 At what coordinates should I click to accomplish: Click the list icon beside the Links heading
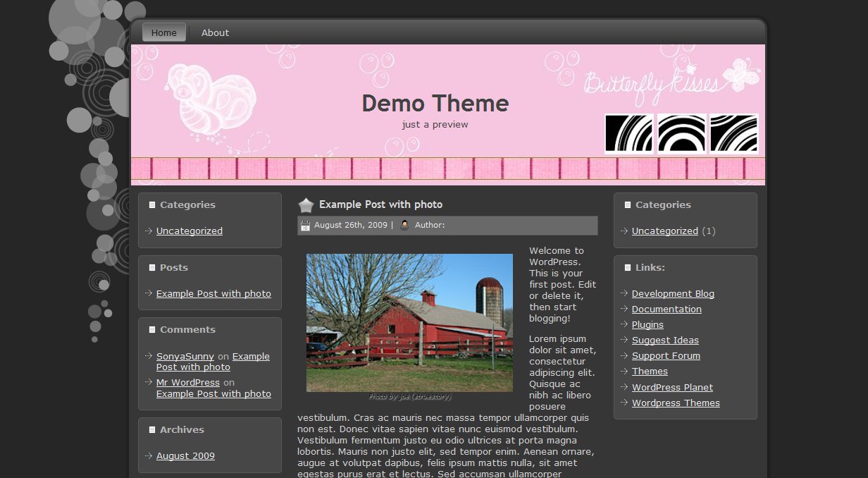pos(628,268)
